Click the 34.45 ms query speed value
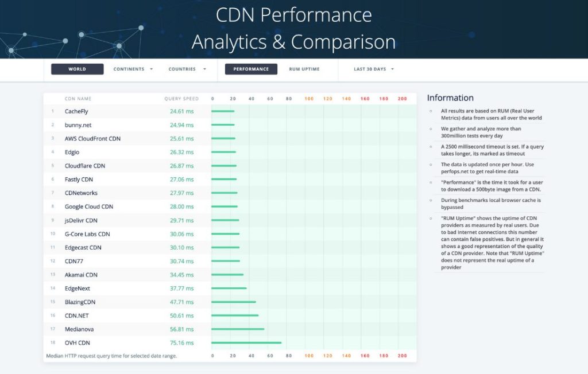 pyautogui.click(x=182, y=275)
